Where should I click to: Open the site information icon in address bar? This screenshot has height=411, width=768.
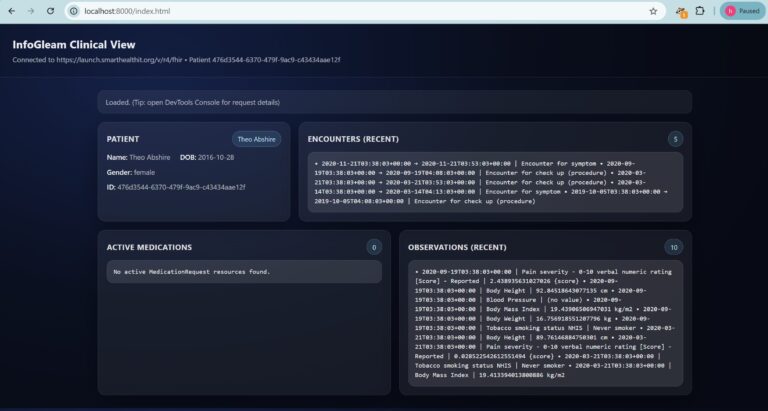[73, 11]
